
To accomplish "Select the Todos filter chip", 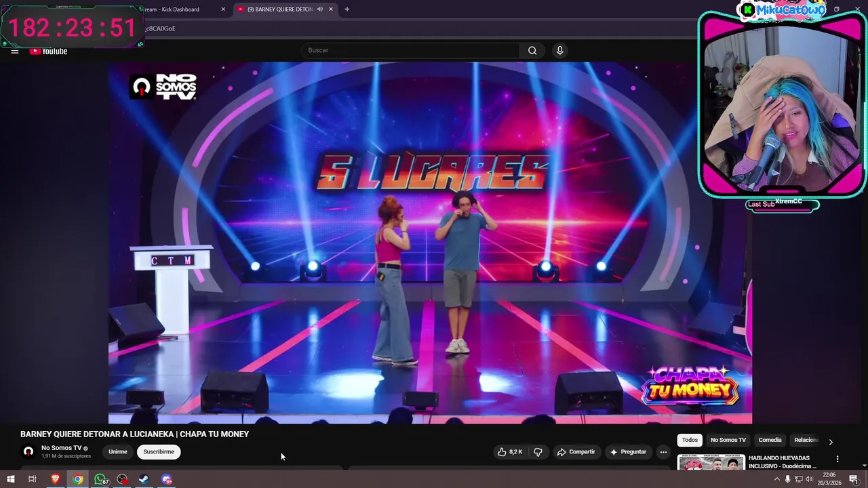I will click(690, 440).
